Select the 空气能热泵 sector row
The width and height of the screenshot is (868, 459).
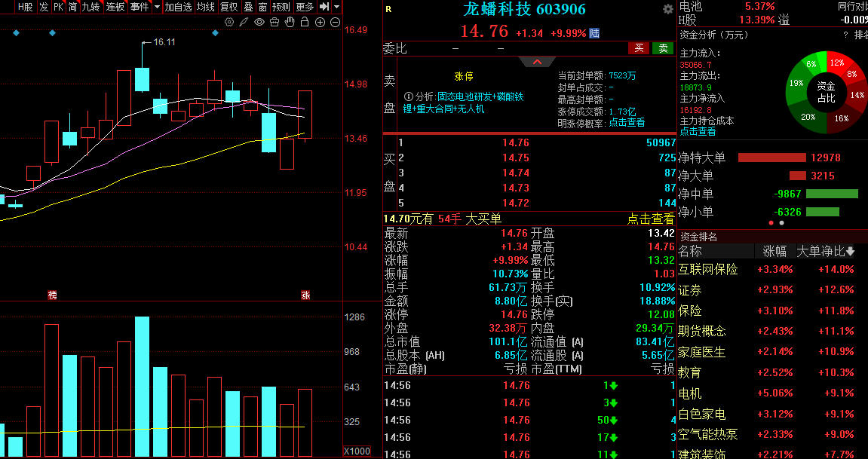click(773, 434)
